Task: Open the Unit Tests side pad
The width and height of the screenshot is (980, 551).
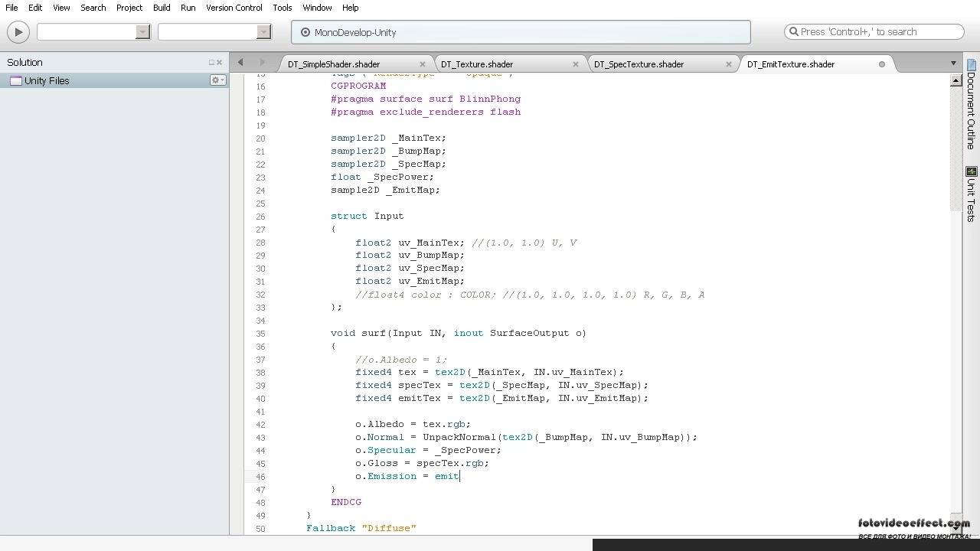Action: pyautogui.click(x=972, y=194)
